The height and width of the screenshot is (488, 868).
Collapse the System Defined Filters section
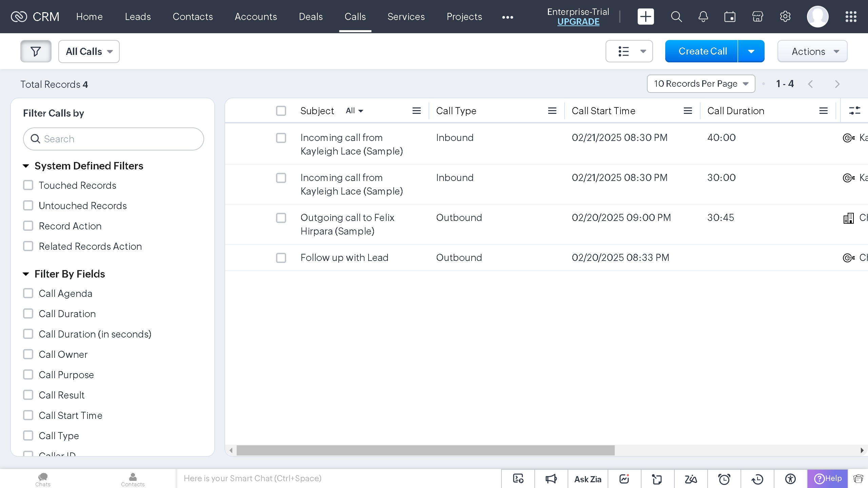(x=26, y=166)
